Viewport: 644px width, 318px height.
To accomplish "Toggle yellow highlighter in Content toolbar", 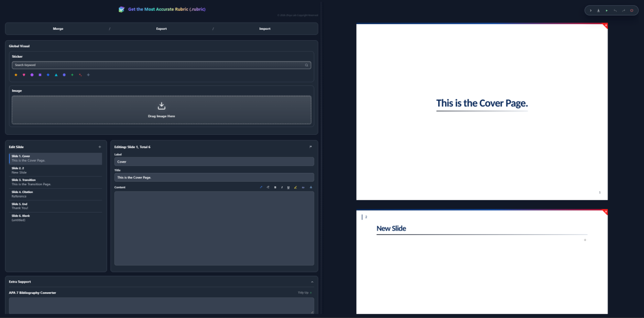I will [295, 187].
